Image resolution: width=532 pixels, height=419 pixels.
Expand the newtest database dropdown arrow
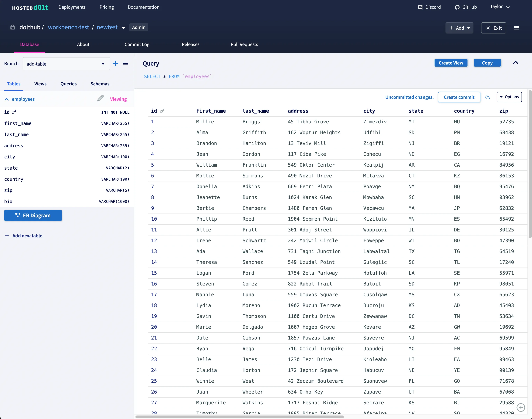[x=123, y=28]
